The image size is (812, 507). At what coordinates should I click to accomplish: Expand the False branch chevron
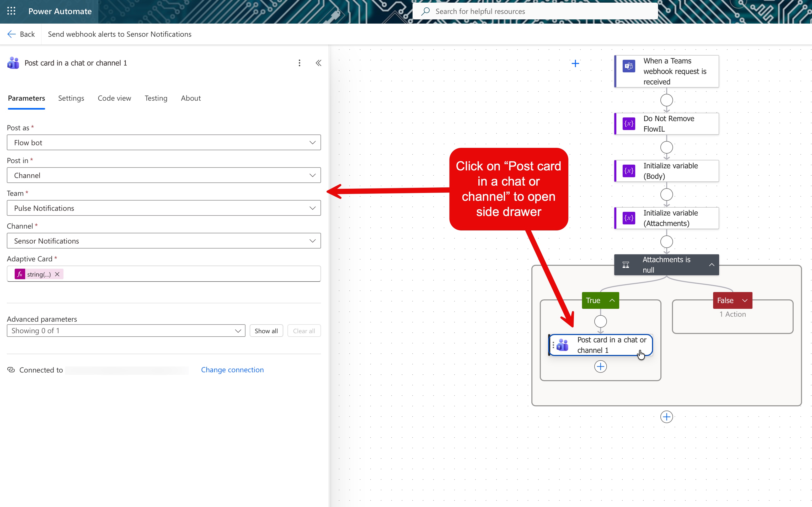point(745,300)
